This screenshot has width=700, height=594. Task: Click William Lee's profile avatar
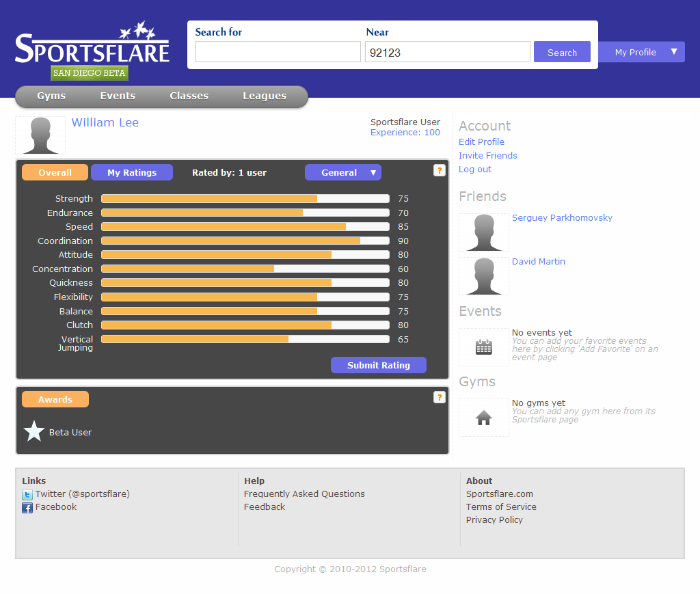tap(40, 135)
